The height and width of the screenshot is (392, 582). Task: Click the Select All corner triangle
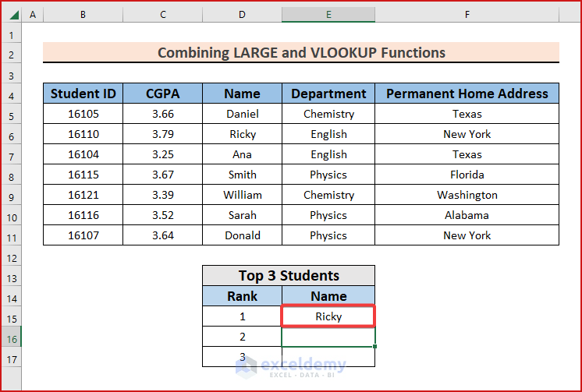pos(14,15)
